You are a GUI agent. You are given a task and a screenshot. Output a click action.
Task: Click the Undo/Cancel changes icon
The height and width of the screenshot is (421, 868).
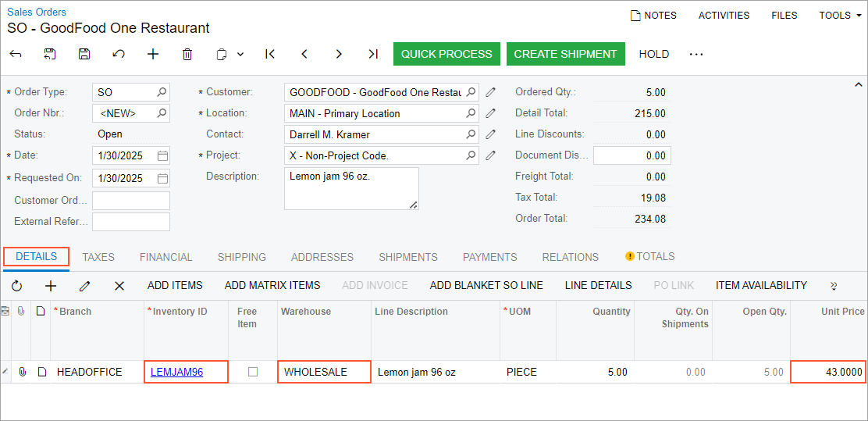[x=119, y=54]
